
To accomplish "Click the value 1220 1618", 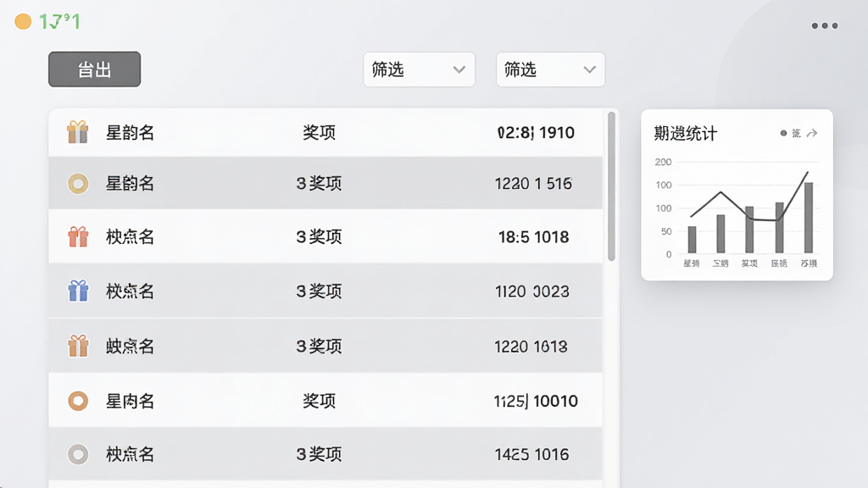I will (531, 347).
